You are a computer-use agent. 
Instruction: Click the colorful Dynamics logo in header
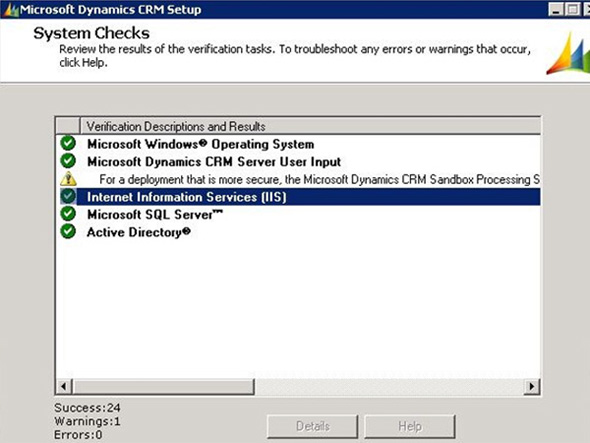pos(569,54)
